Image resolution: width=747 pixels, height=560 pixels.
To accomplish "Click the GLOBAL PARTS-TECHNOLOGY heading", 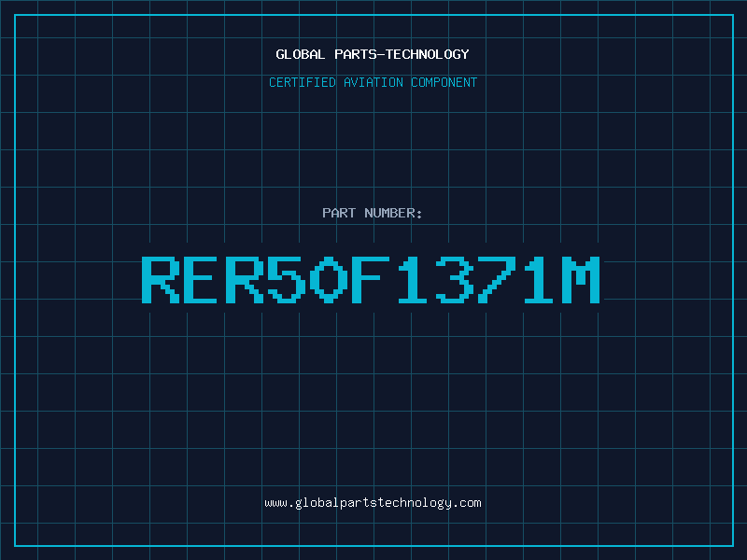I will (x=373, y=54).
